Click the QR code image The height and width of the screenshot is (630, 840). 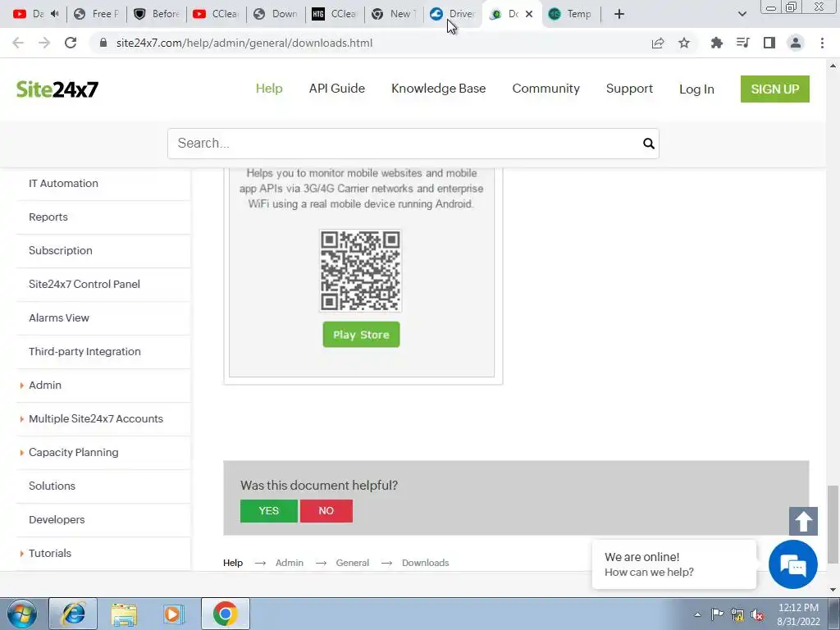(x=361, y=271)
